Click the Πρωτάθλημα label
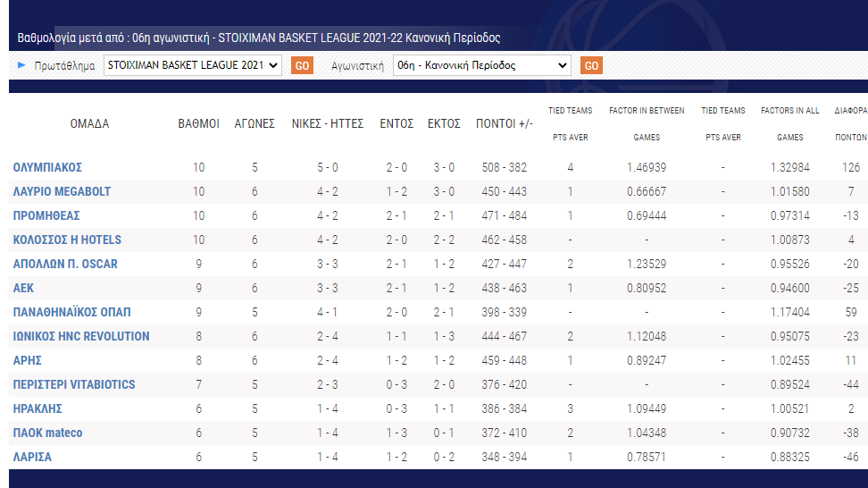 pos(65,65)
